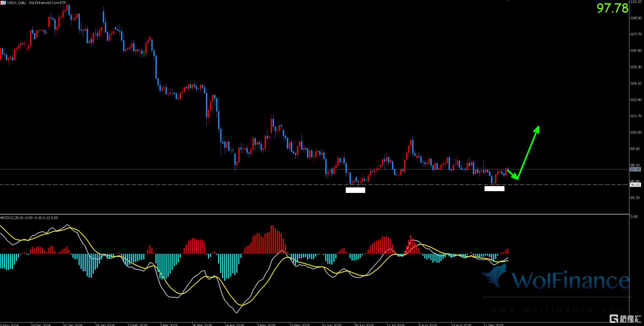This screenshot has width=644, height=326.
Task: Click the tallest red MACD histogram bar
Action: point(272,239)
